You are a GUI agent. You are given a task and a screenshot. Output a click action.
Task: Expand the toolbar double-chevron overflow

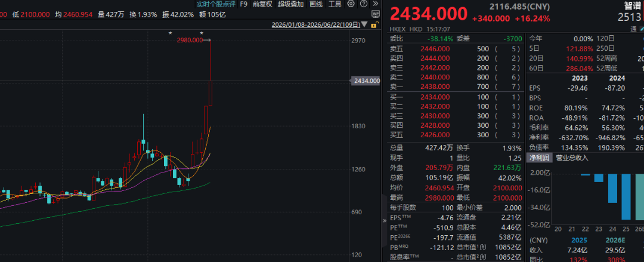376,4
